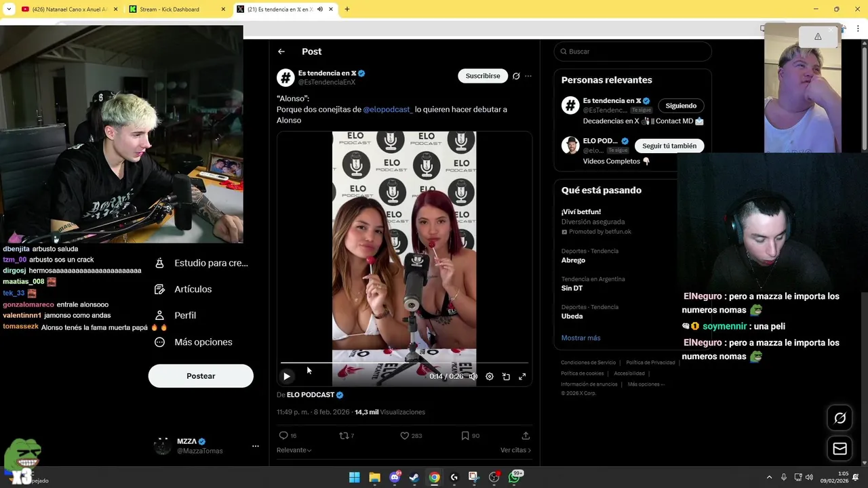868x488 pixels.
Task: Click ELO PODCAST video source link
Action: 311,395
